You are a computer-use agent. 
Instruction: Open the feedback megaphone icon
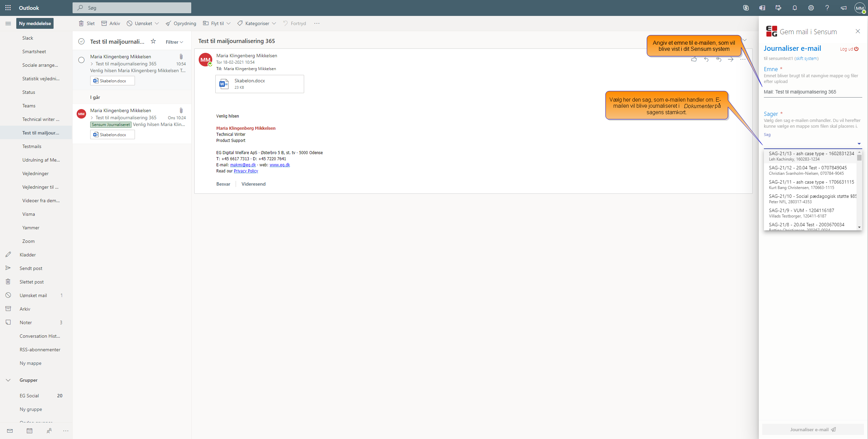tap(844, 8)
